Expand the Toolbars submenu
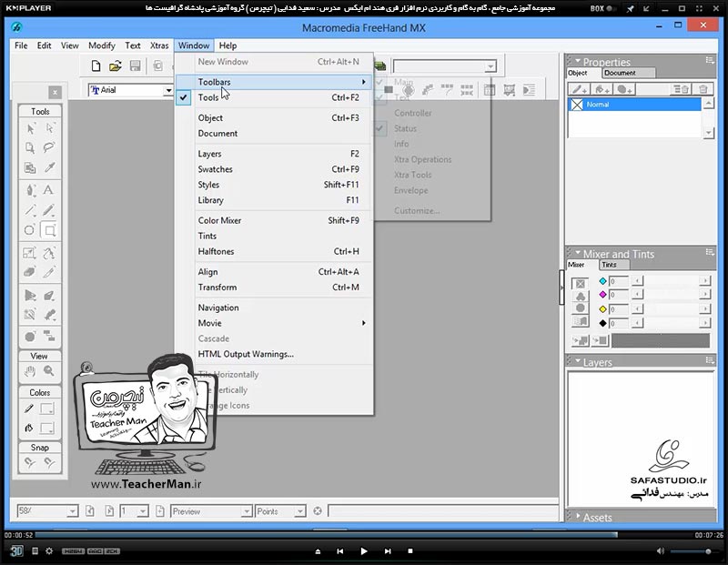This screenshot has height=565, width=728. (x=274, y=82)
